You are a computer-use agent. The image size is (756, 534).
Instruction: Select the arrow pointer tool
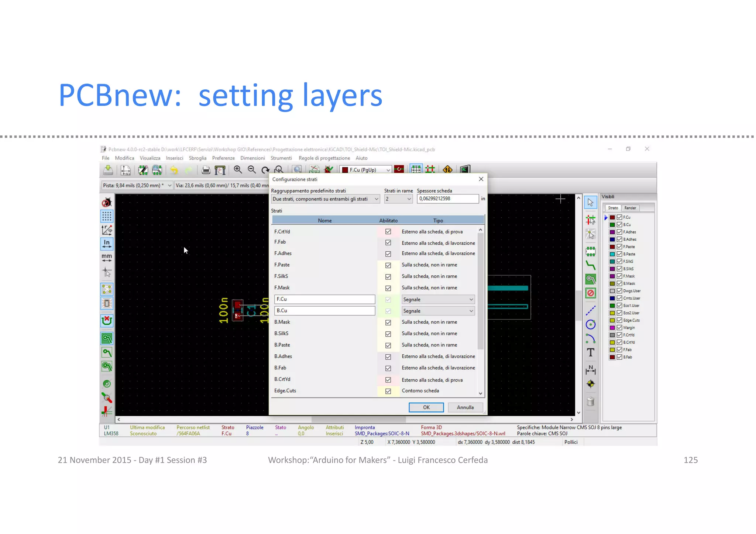(590, 202)
